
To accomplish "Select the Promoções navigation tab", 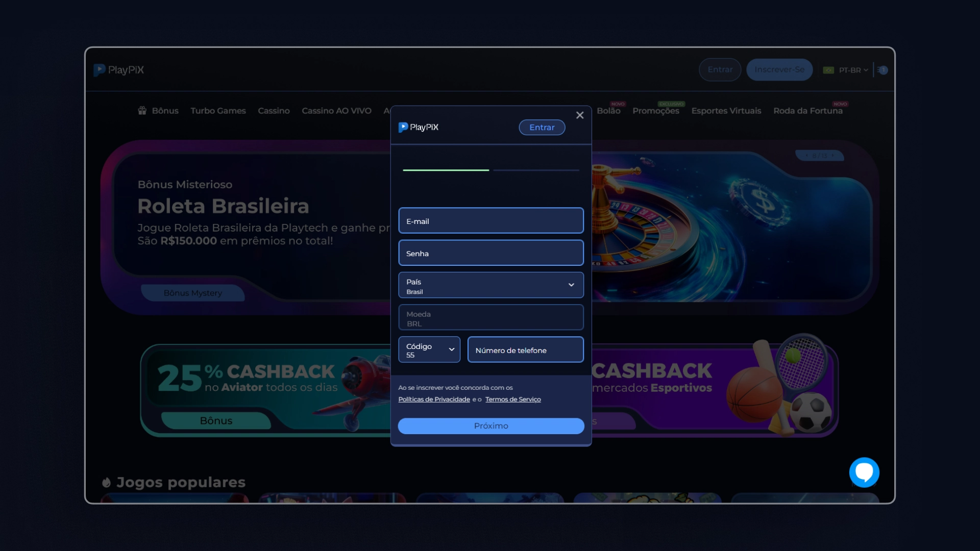I will click(656, 110).
